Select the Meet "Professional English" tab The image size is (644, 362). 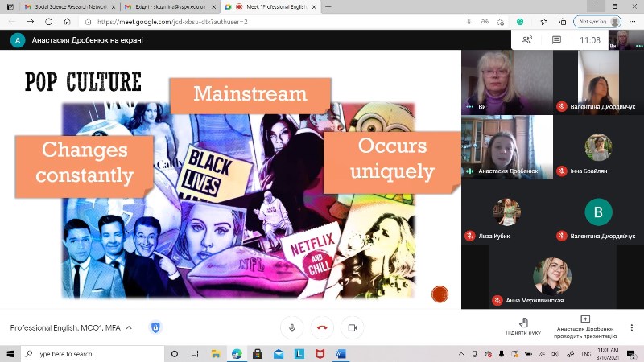[x=271, y=7]
